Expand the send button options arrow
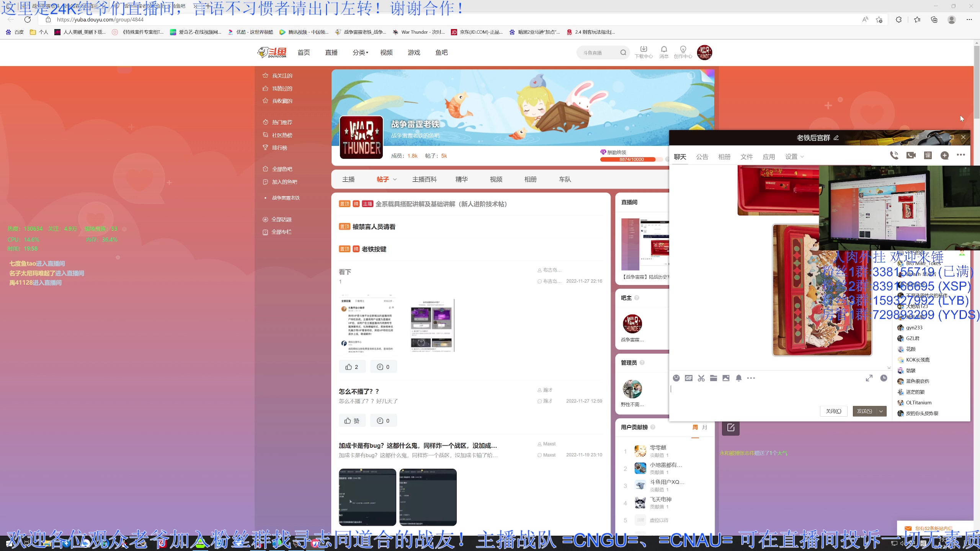The height and width of the screenshot is (551, 980). point(881,411)
